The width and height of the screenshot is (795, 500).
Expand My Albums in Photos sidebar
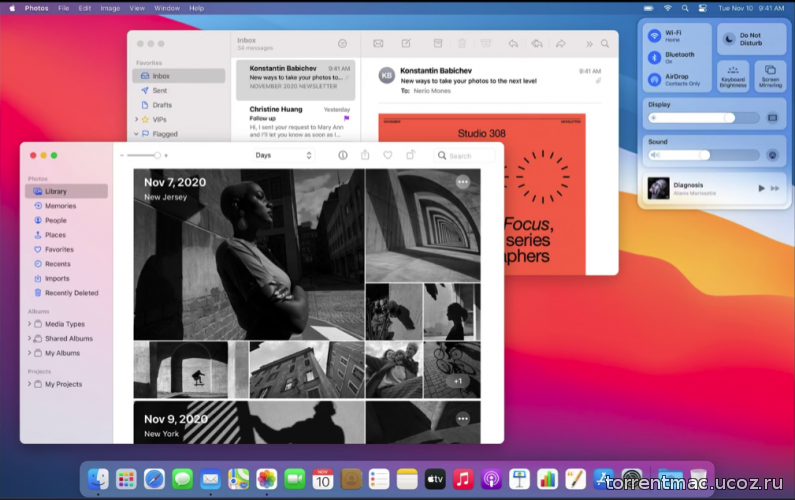29,353
